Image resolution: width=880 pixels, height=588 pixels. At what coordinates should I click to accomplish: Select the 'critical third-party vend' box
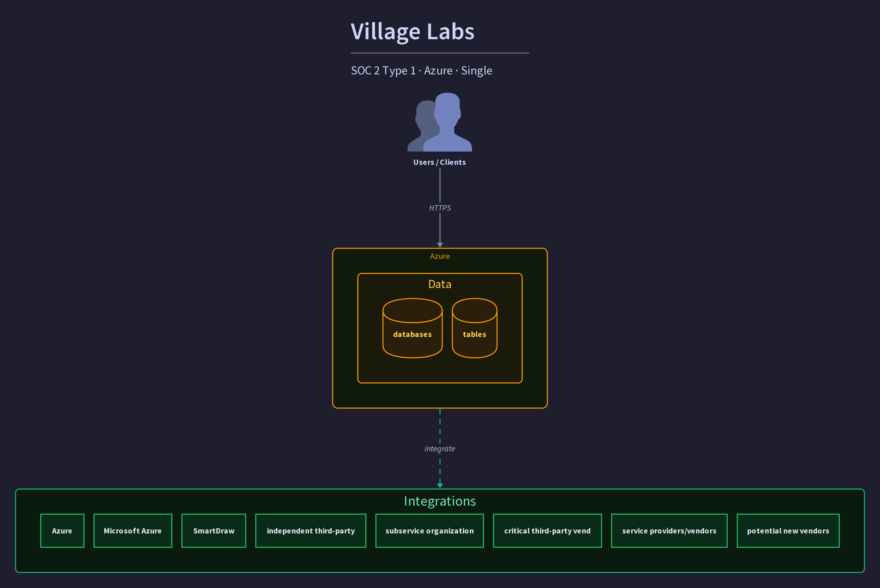547,531
